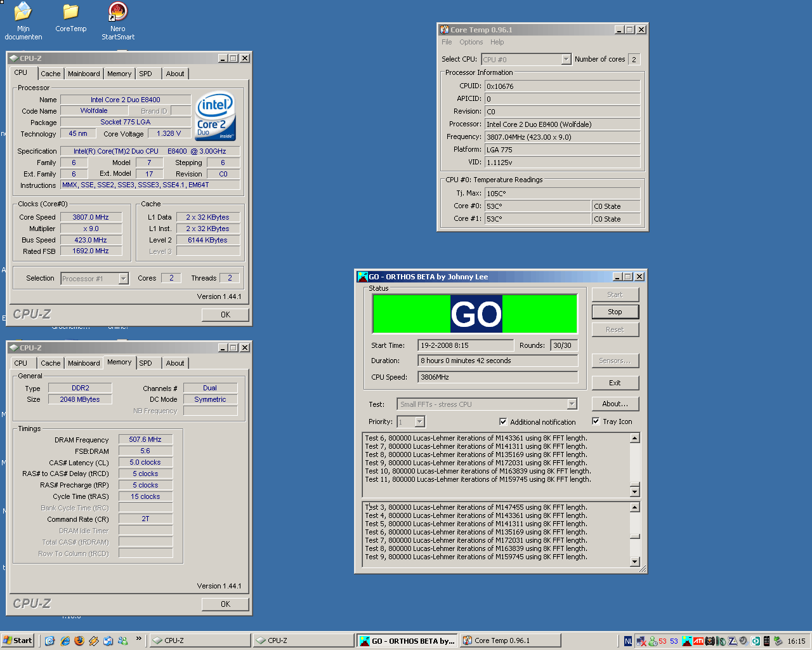Click the ORTHOS Start Time field
Screen dimensions: 812x650
coord(466,345)
